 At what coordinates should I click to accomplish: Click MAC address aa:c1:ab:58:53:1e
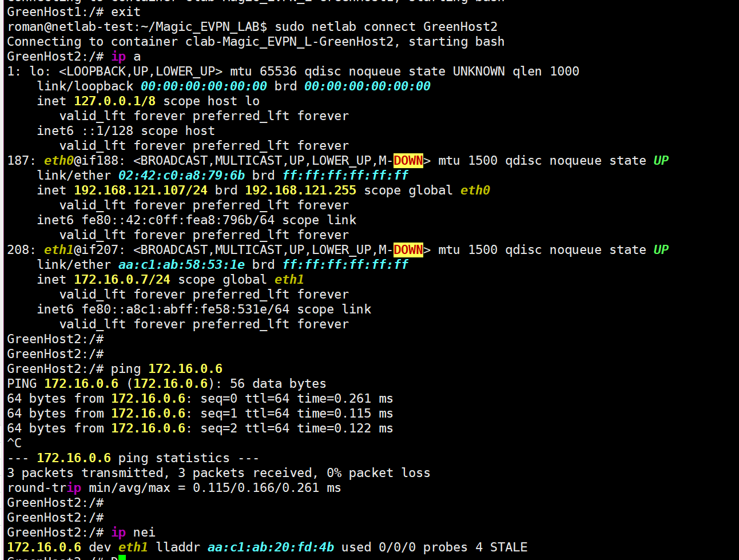[181, 265]
